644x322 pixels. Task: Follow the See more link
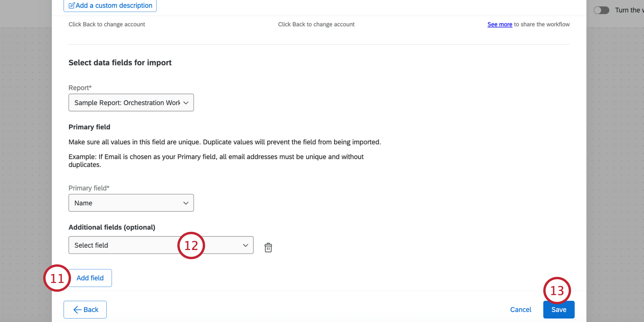[x=500, y=24]
